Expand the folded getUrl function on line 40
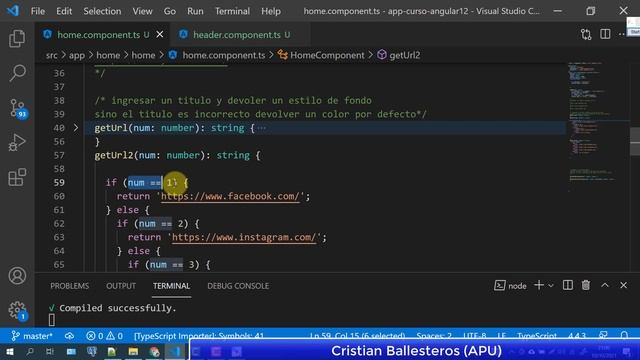 pos(76,128)
